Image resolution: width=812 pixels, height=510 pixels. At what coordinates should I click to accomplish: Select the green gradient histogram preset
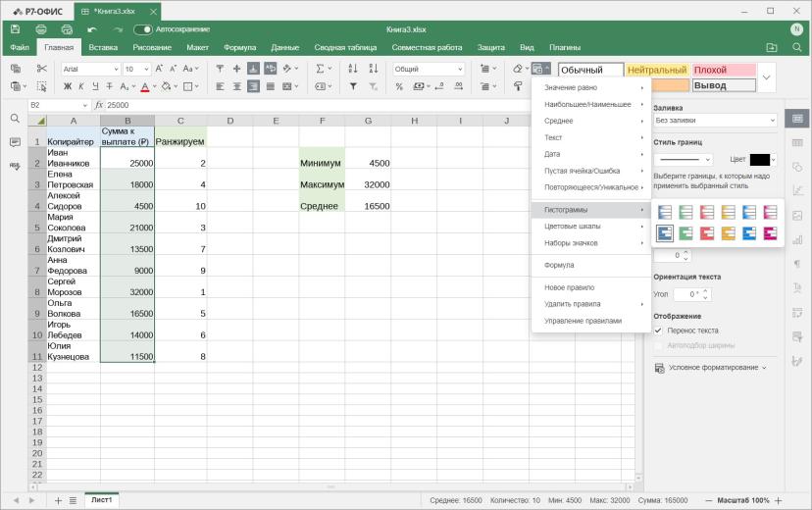point(685,212)
